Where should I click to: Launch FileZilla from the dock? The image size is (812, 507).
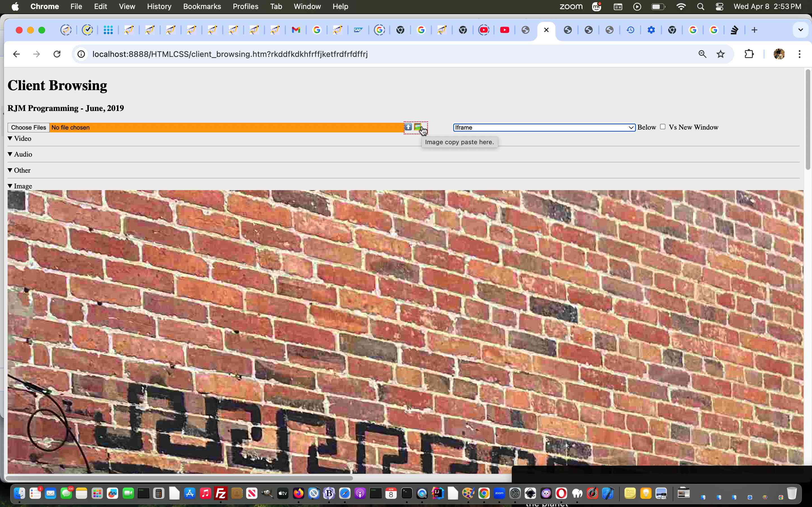[221, 493]
